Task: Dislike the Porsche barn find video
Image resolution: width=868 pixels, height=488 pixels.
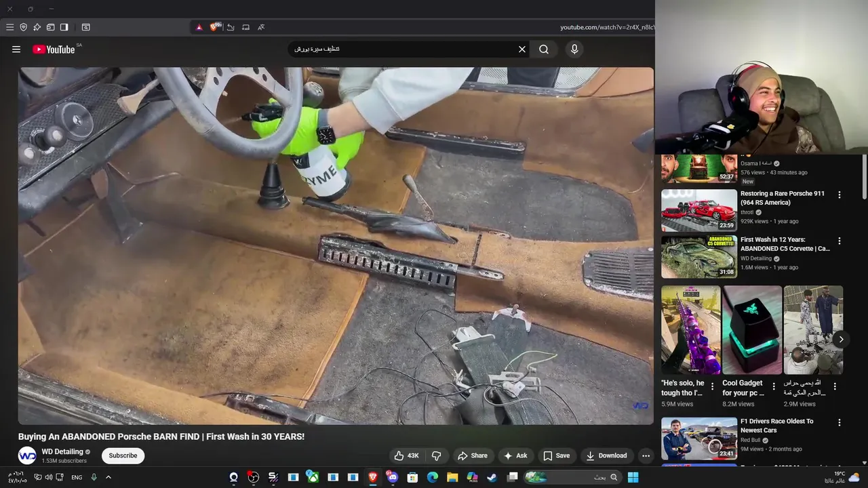Action: pos(437,455)
